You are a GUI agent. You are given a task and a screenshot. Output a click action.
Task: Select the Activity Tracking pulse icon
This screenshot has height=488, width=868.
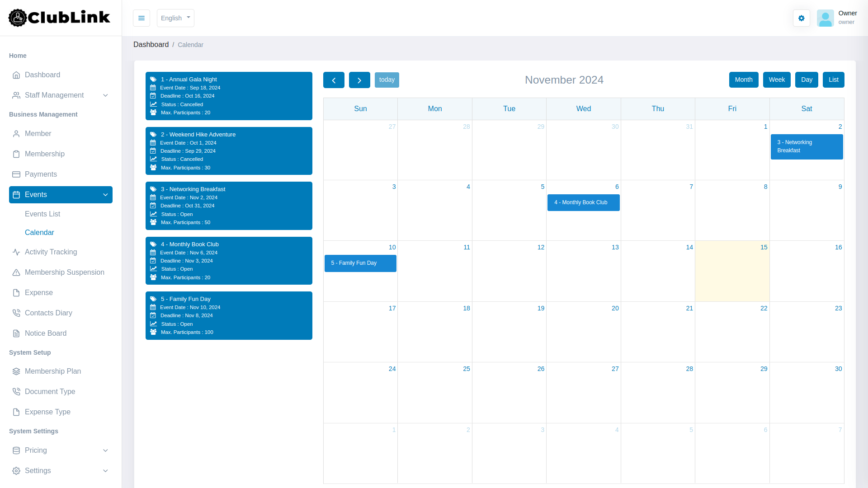16,252
